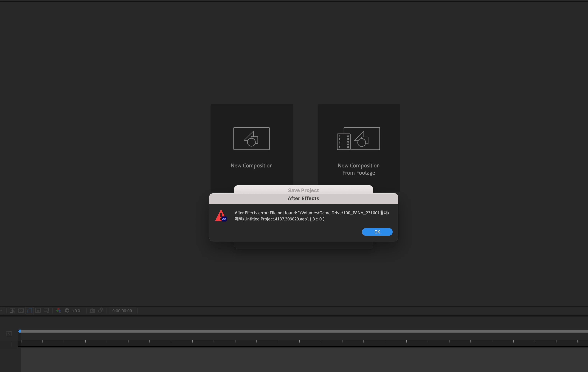Click the Reset Exposure aperture icon
588x372 pixels.
pyautogui.click(x=67, y=311)
